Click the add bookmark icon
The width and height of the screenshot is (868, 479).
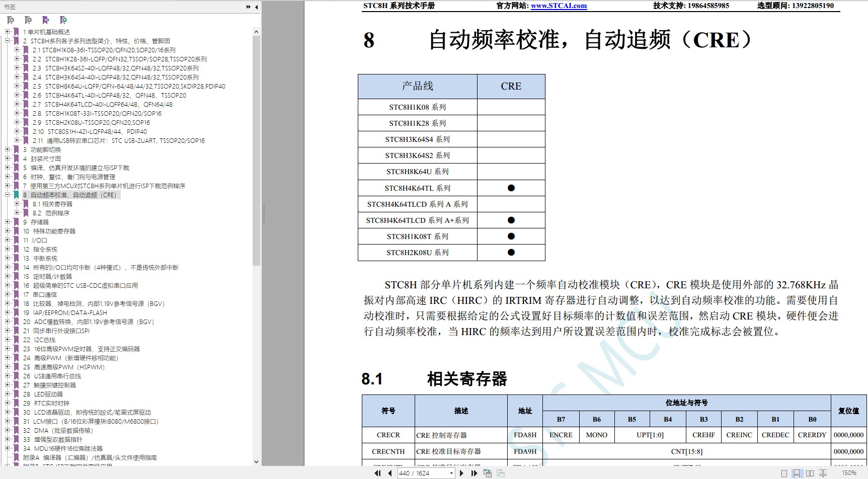point(28,20)
